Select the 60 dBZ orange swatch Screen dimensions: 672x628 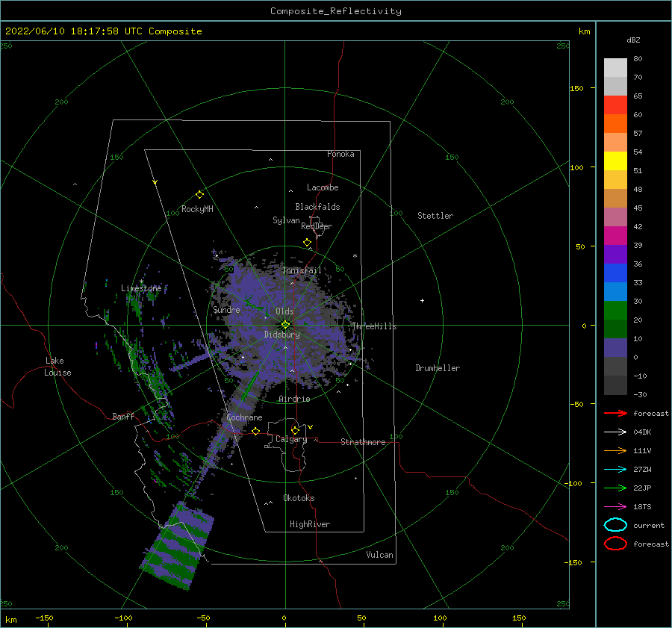[615, 124]
